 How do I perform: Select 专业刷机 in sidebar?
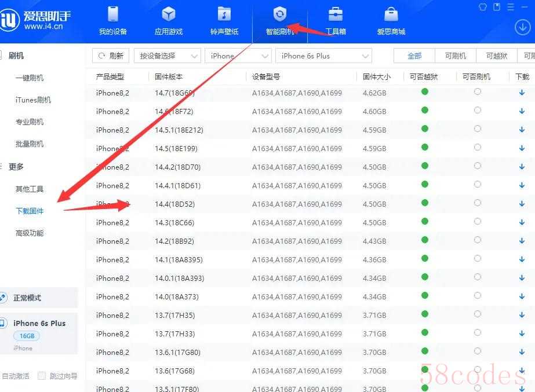tap(30, 122)
